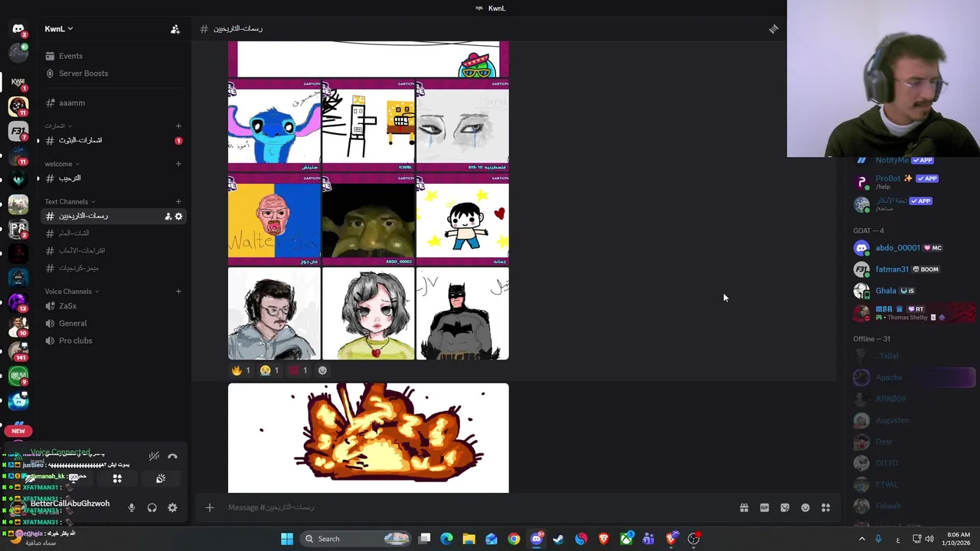Open Google Chrome from taskbar

(514, 539)
